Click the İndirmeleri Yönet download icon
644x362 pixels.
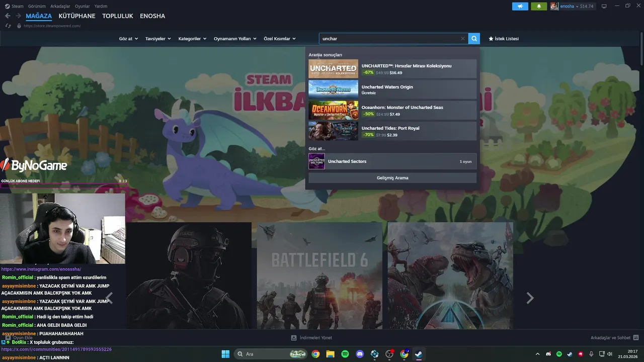coord(294,338)
